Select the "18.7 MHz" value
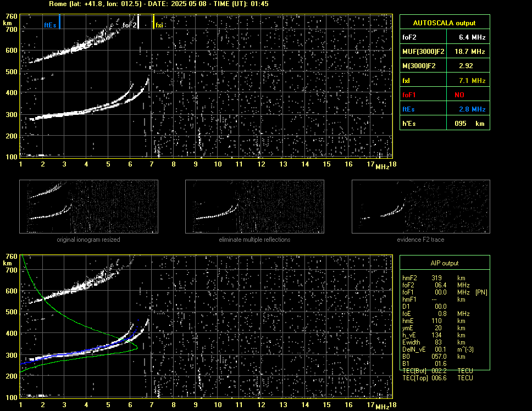Screen dimensions: 532x411 [469, 52]
